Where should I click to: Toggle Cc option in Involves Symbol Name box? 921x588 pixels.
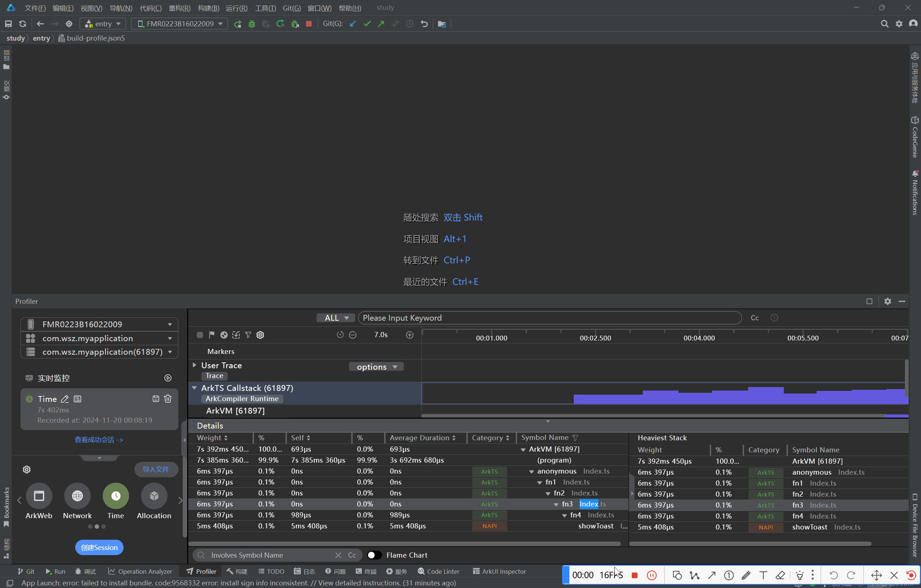352,555
